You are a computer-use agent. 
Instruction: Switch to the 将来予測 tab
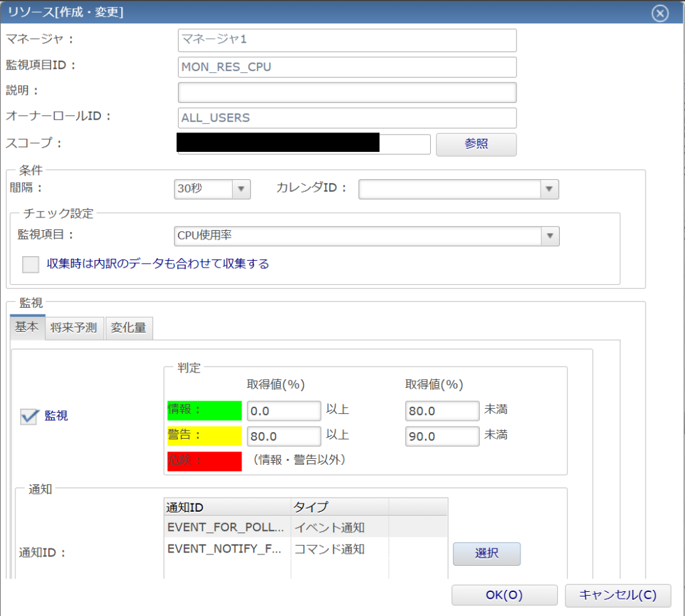click(x=74, y=328)
